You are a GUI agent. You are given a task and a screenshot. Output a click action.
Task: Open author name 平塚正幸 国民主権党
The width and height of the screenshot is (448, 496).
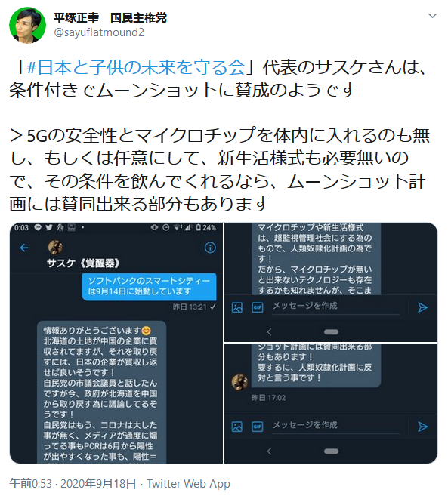pos(110,17)
